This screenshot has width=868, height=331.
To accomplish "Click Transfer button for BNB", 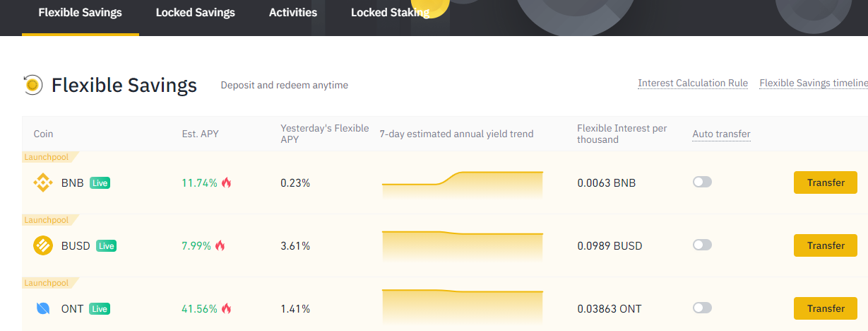I will [826, 182].
